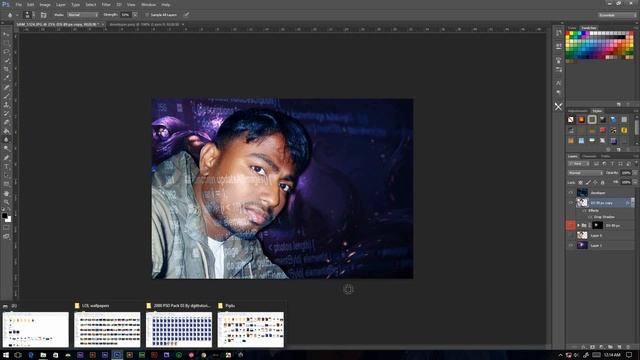Select the Eyedropper tool
The height and width of the screenshot is (360, 640).
7,78
